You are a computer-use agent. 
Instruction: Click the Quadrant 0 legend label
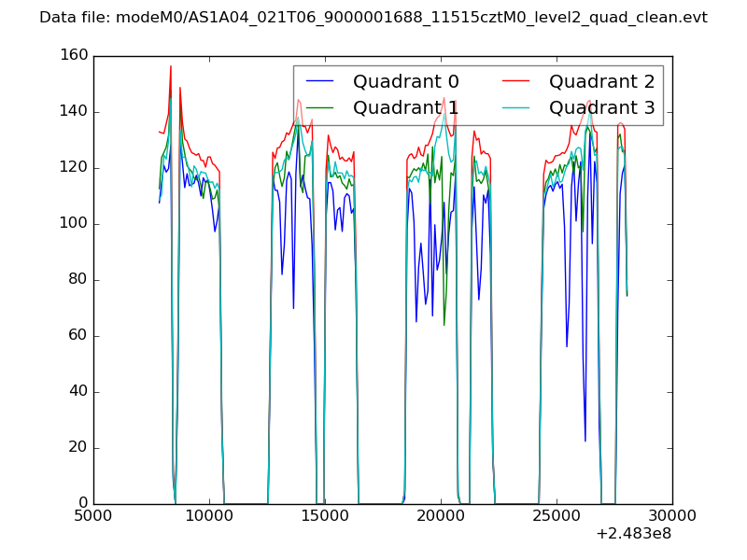click(x=405, y=81)
